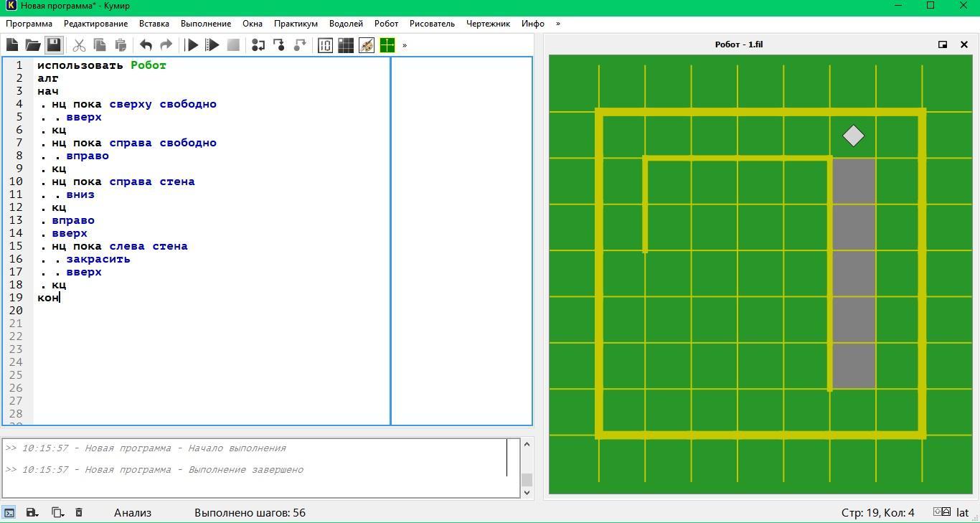Expand hidden toolbar items chevron
The image size is (980, 523).
405,45
